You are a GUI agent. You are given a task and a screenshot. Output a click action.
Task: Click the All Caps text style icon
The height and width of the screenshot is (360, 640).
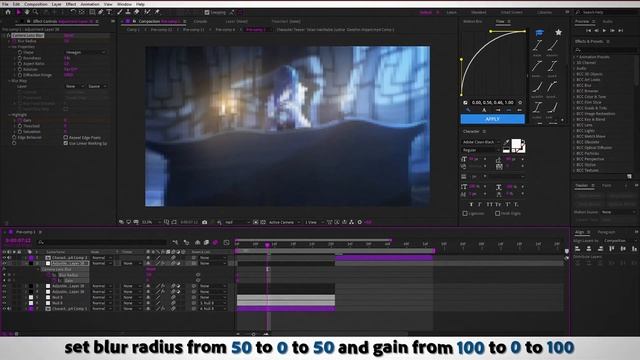tap(489, 204)
